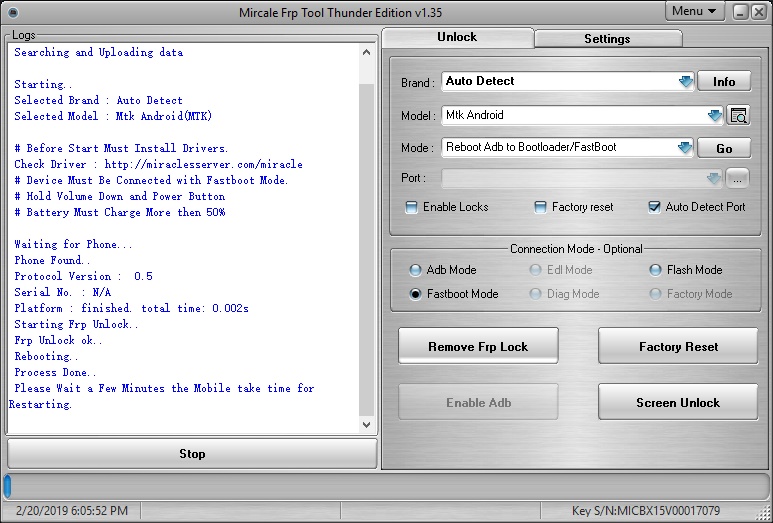
Task: Click 'Searching and Uploading data' log line
Action: coord(99,52)
